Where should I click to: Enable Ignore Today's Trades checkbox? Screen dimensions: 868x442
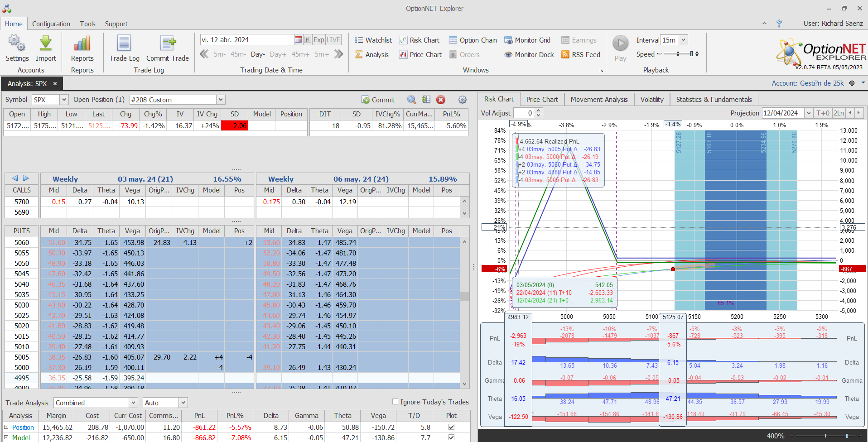[x=395, y=402]
